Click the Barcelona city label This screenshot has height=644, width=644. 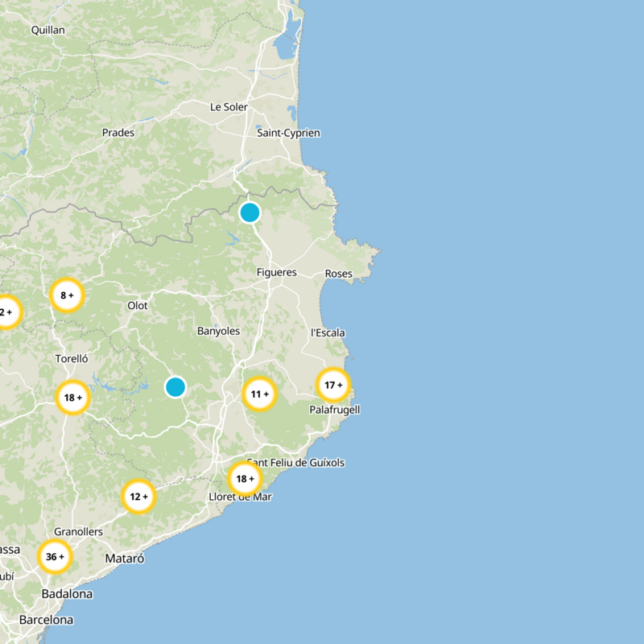coord(46,620)
